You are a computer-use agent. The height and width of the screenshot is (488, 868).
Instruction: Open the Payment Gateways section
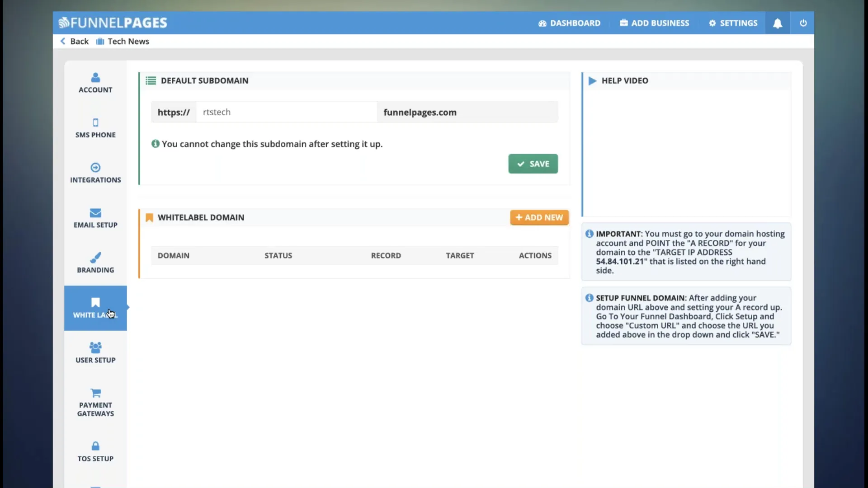95,403
